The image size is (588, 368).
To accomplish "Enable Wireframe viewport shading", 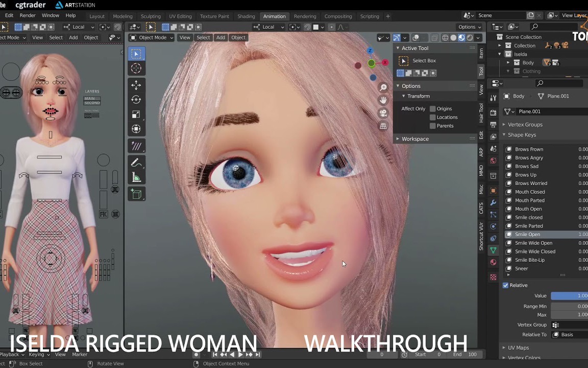I will pos(445,37).
